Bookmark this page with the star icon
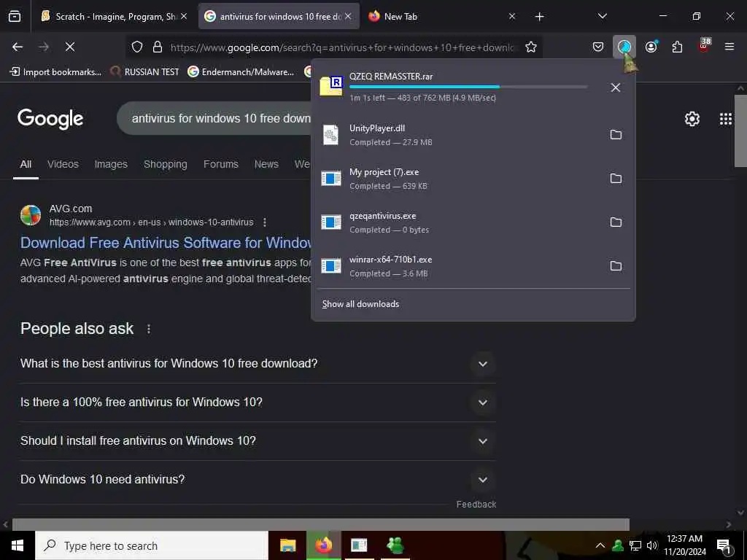This screenshot has width=747, height=560. (531, 47)
